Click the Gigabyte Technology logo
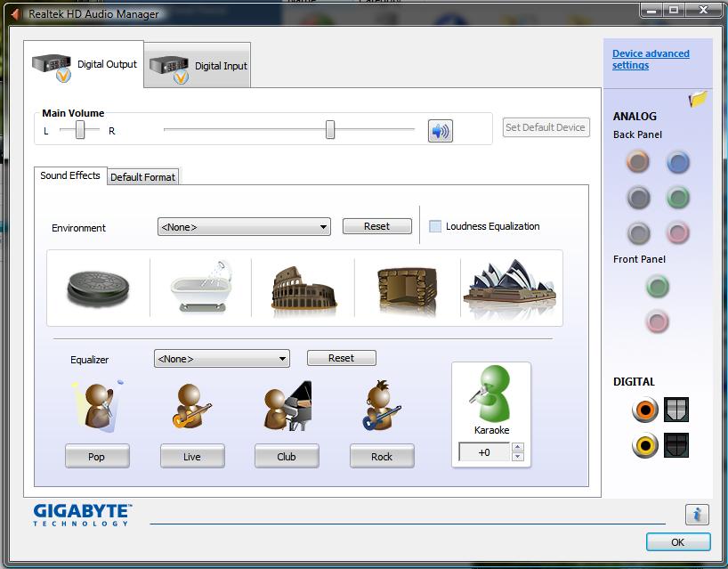Screen dimensions: 728x569 [83, 515]
